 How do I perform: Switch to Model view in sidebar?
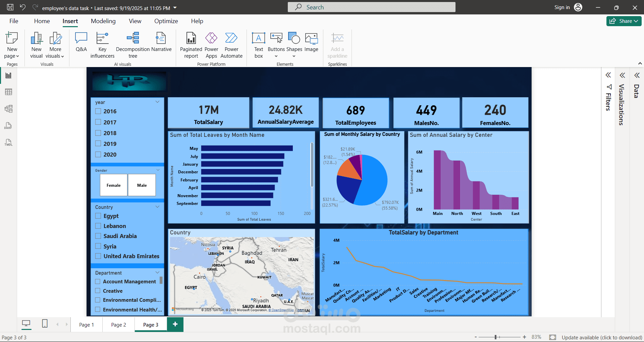point(8,109)
